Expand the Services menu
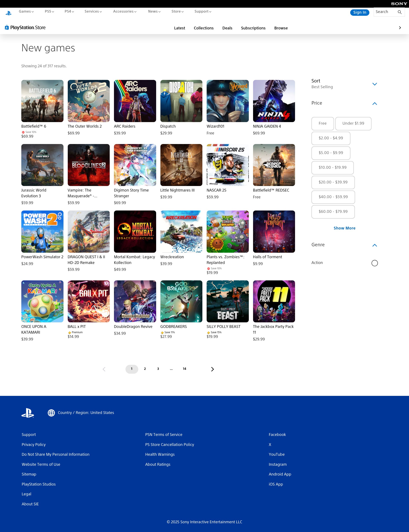409x532 pixels. [x=93, y=12]
